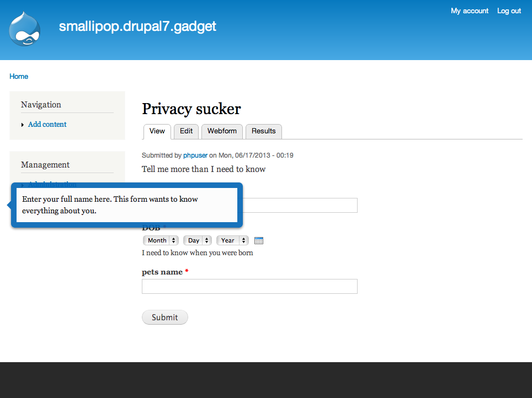The width and height of the screenshot is (532, 398).
Task: Click the arrow bullet beside Add content
Action: (23, 125)
